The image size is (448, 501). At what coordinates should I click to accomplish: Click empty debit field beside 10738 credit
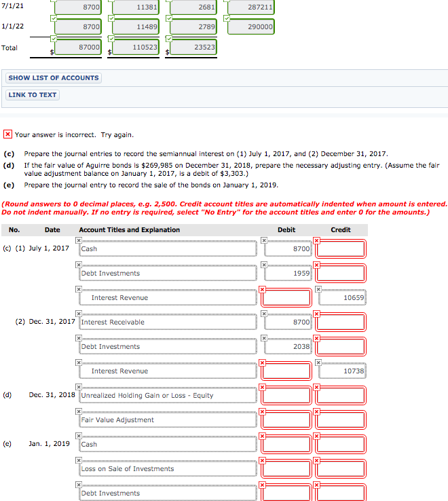pyautogui.click(x=286, y=371)
